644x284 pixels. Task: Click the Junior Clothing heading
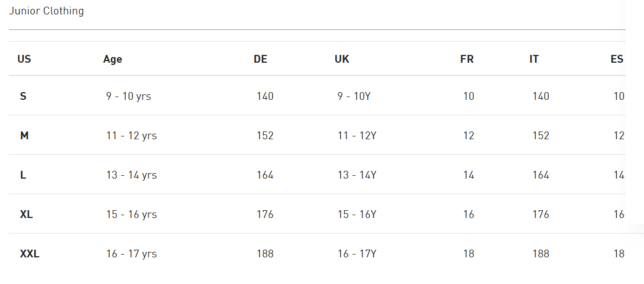47,11
